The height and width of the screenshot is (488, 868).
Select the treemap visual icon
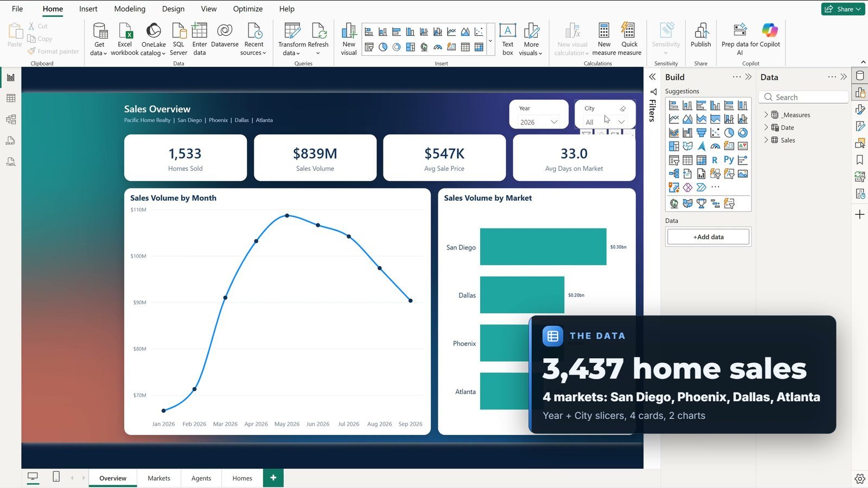(x=674, y=146)
